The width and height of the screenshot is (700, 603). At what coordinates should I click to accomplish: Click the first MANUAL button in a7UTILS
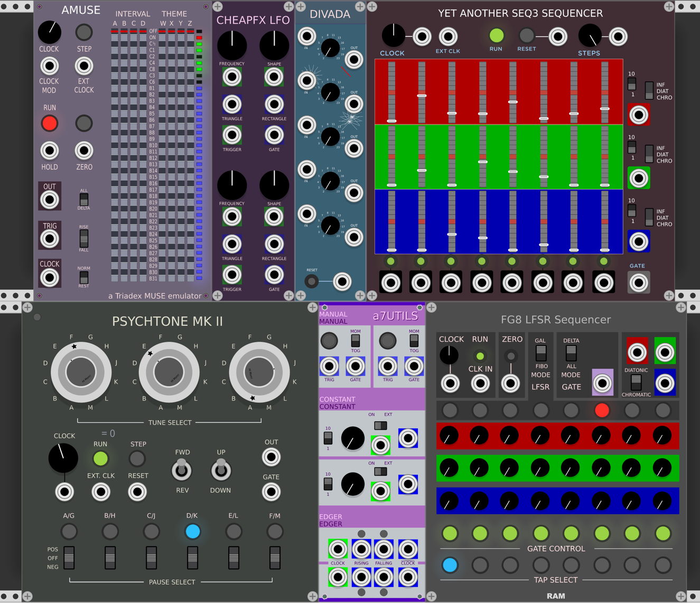(x=329, y=341)
